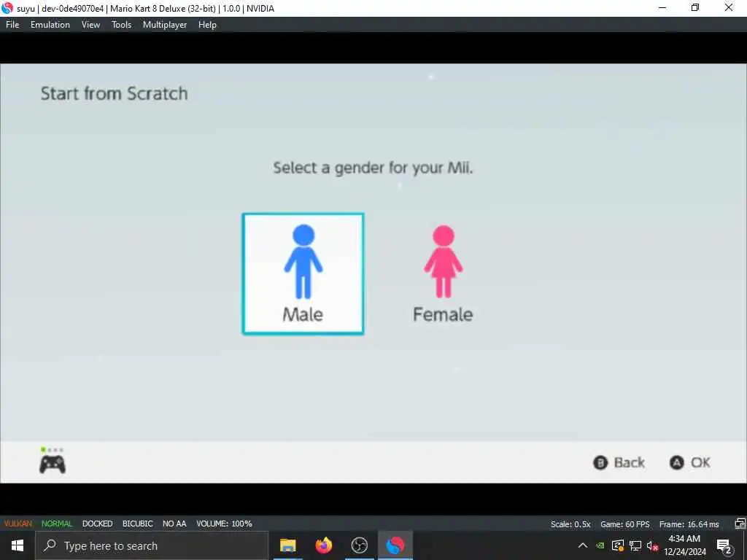Click the Scale: 0.5x status text
The height and width of the screenshot is (560, 747).
coord(570,524)
